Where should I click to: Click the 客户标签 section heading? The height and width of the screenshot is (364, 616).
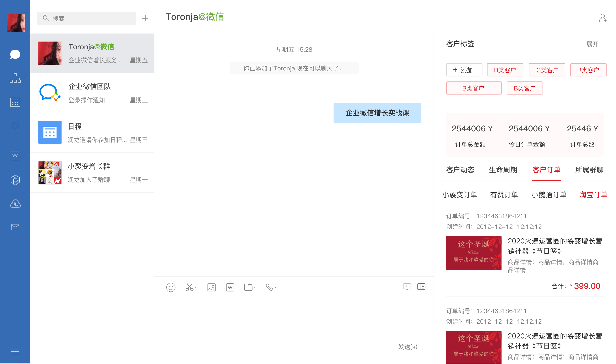pyautogui.click(x=460, y=44)
